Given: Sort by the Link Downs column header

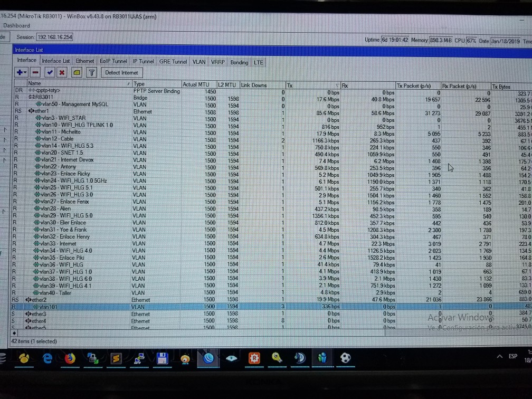Looking at the screenshot, I should 262,85.
